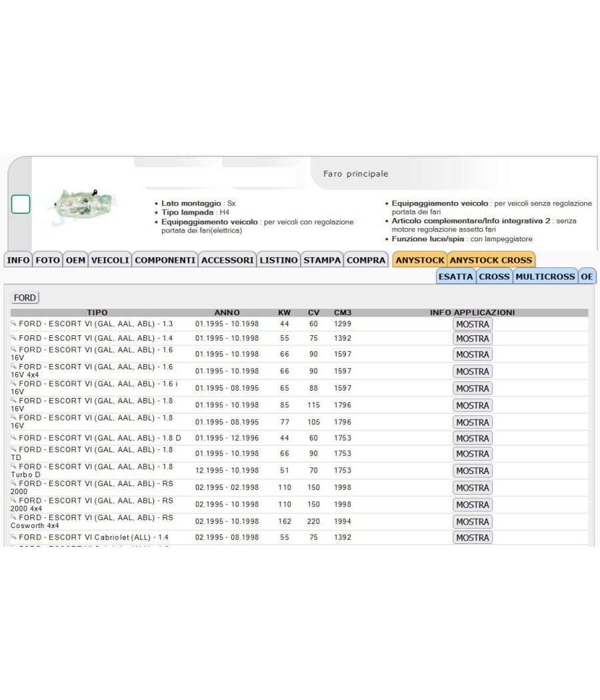600x700 pixels.
Task: Click MOSTRA for Escort 1.8 Turbo D
Action: coord(472,471)
